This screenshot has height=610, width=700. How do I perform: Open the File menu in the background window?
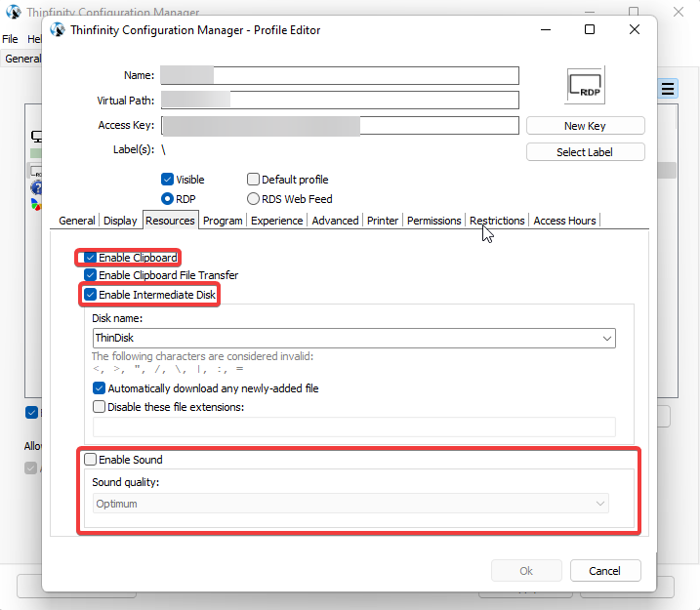10,39
